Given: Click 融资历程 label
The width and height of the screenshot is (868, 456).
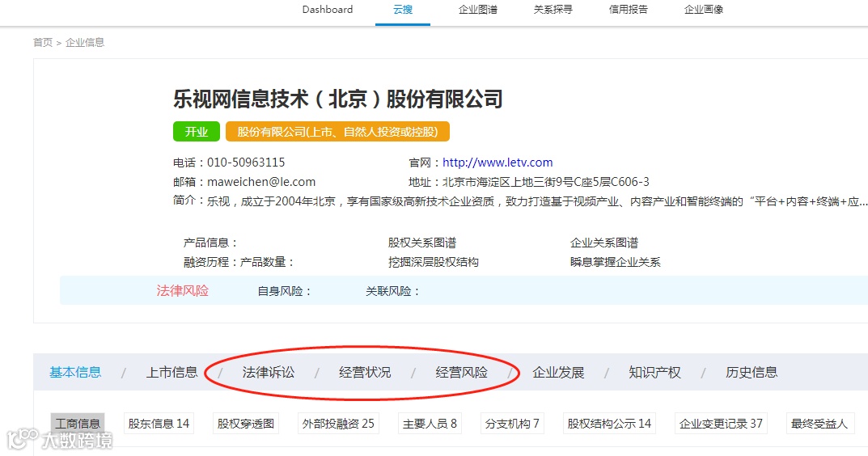Looking at the screenshot, I should (x=211, y=262).
